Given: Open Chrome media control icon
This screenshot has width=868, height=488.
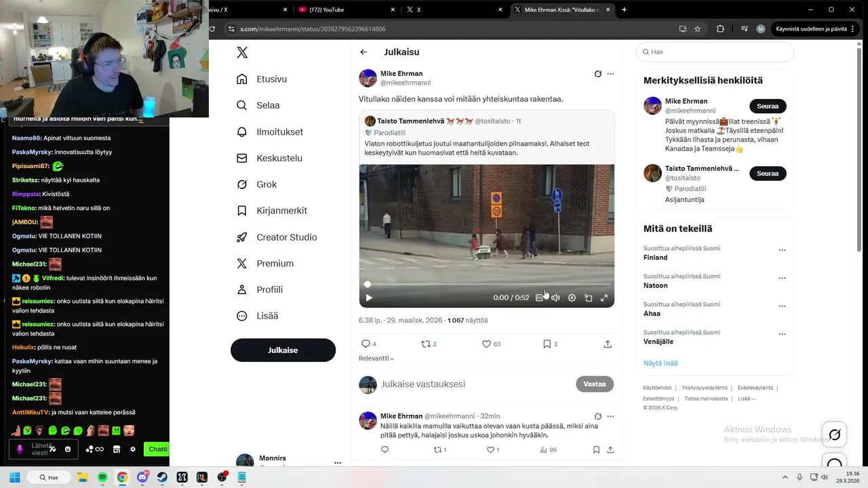Looking at the screenshot, I should pyautogui.click(x=745, y=29).
